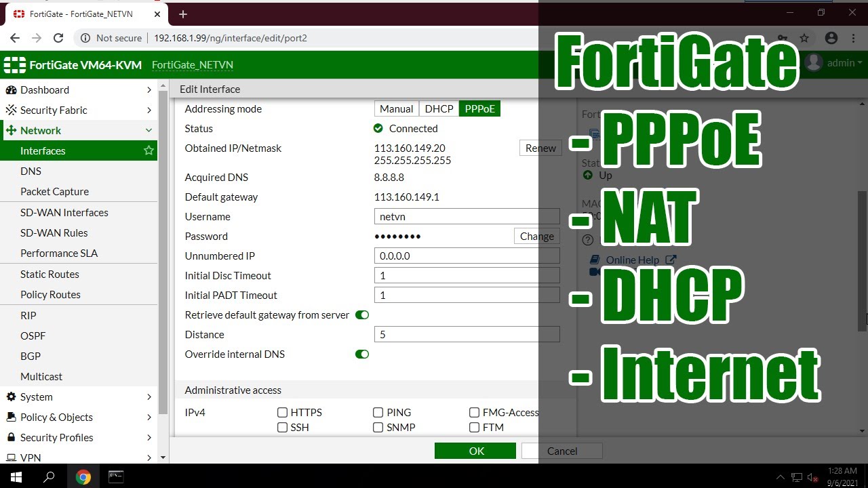Click the browser address bar URL
The height and width of the screenshot is (488, 868).
click(231, 39)
